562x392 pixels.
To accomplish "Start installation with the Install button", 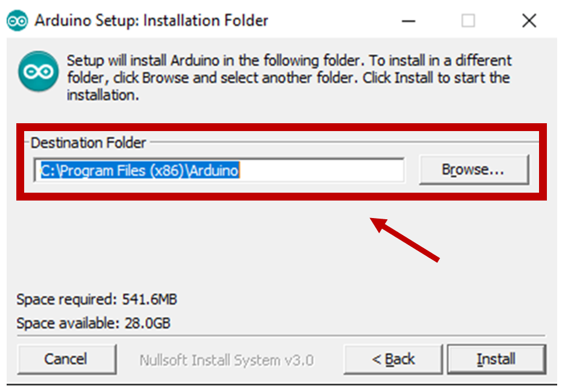I will [x=496, y=359].
